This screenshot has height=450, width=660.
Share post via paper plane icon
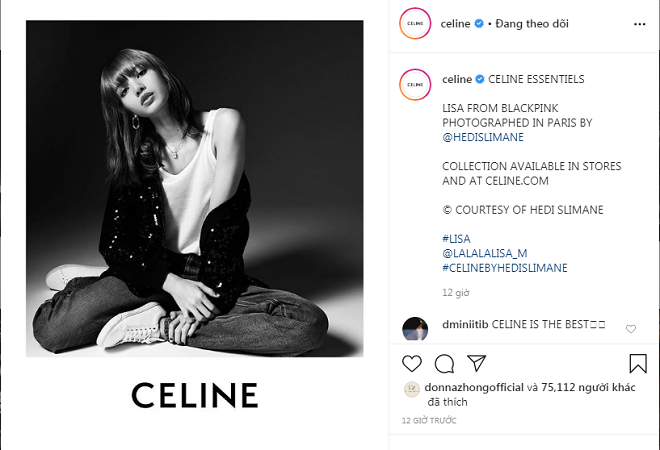click(476, 363)
